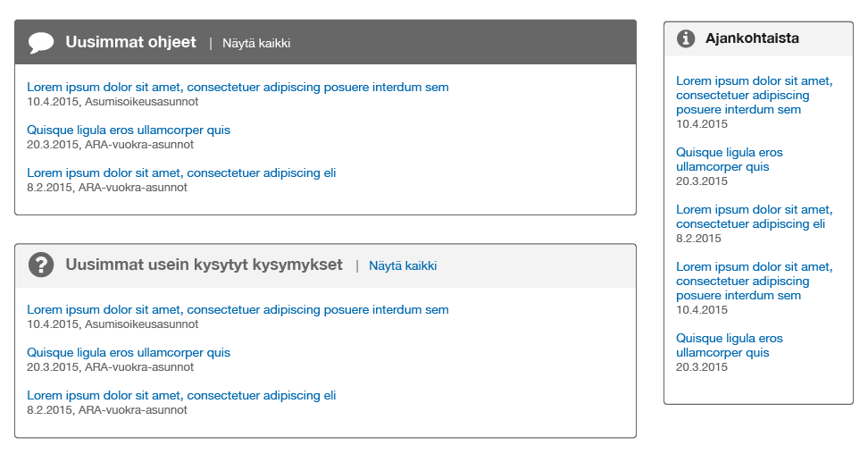Open the 'adipiscing eli' link under Uusimmat ohjeet
Screen dimensions: 868x471
tap(181, 172)
